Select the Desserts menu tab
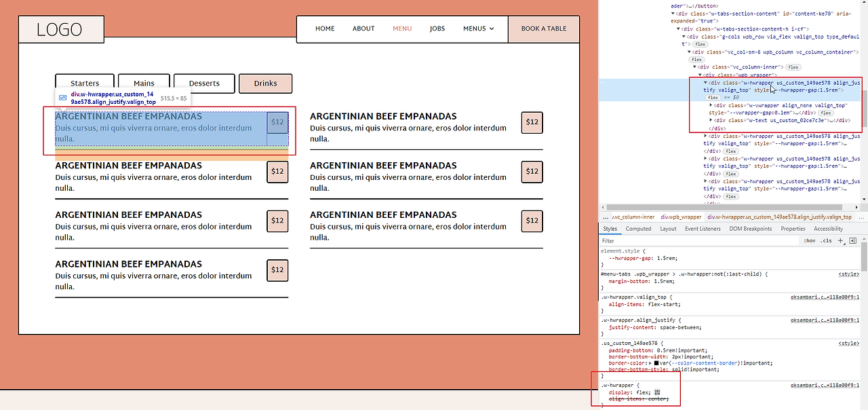868x410 pixels. coord(204,83)
